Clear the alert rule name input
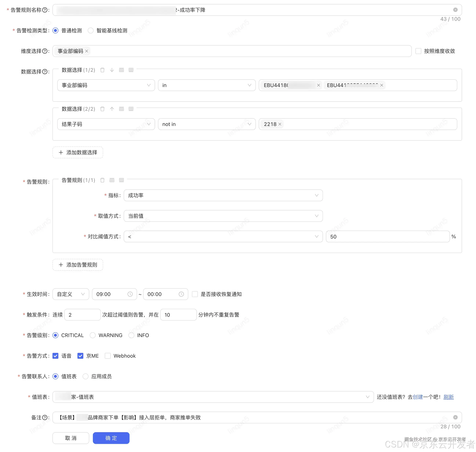The height and width of the screenshot is (452, 476). pos(455,10)
